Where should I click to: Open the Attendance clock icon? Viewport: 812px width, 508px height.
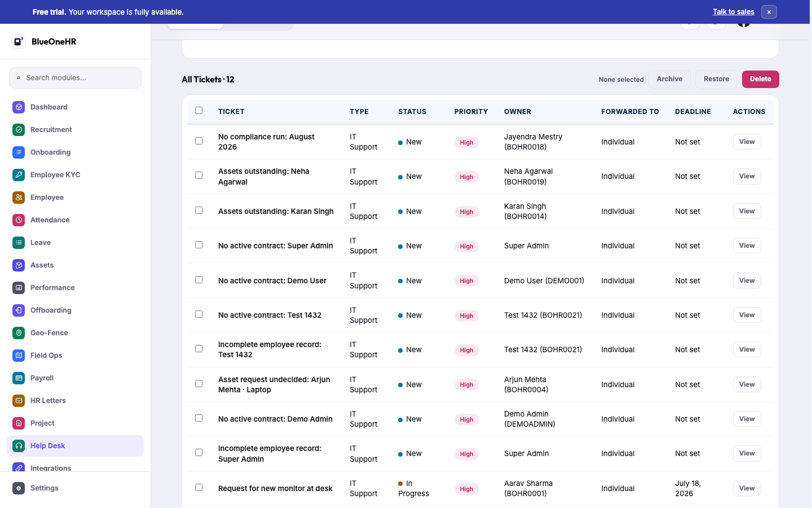19,220
